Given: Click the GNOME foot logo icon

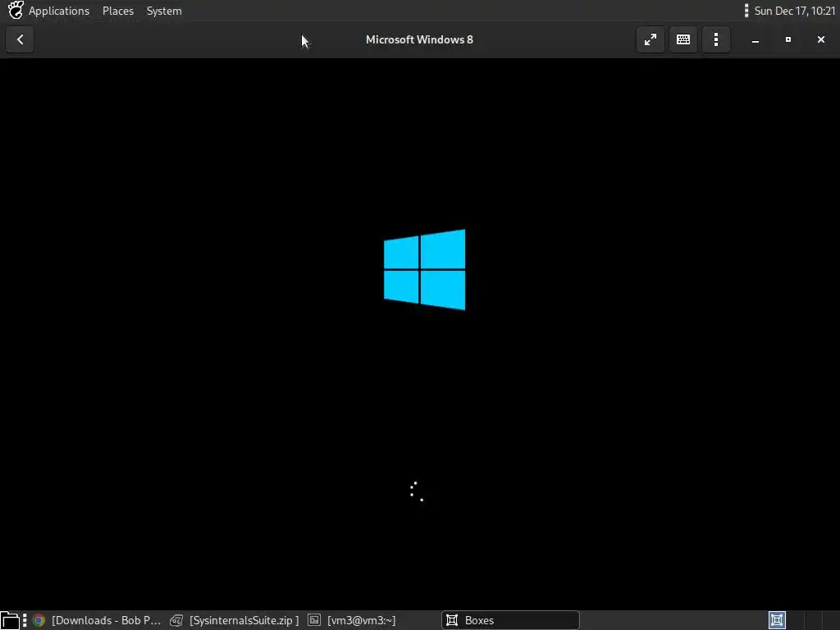Looking at the screenshot, I should (x=16, y=10).
